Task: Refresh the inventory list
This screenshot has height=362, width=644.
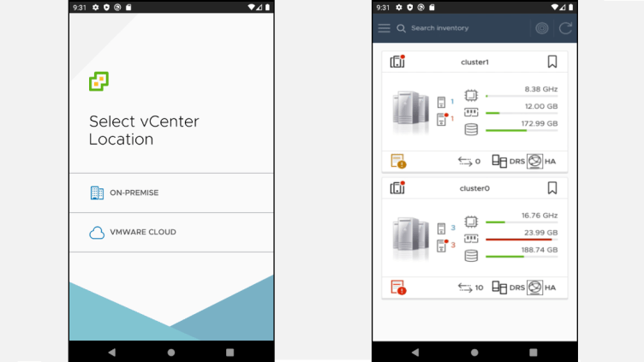Action: coord(565,28)
